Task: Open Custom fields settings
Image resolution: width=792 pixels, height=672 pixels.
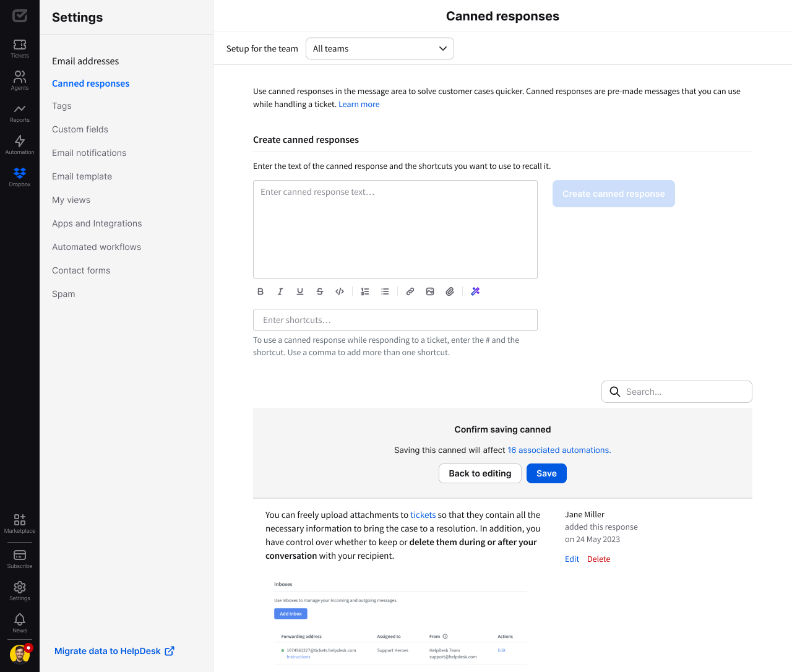Action: coord(80,129)
